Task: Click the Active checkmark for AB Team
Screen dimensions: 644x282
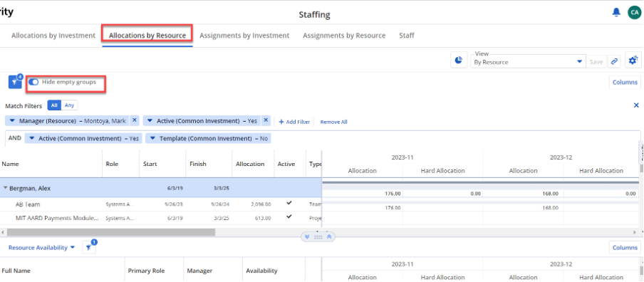Action: tap(289, 203)
